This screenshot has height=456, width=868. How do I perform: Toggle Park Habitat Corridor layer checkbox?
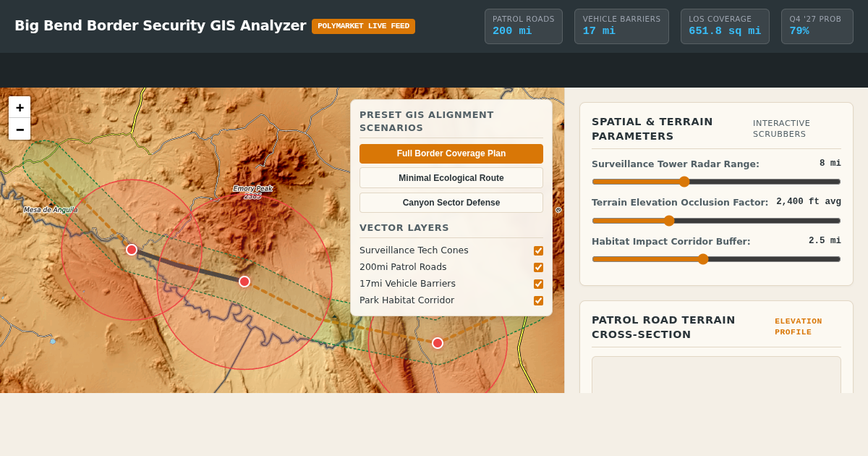(x=538, y=300)
